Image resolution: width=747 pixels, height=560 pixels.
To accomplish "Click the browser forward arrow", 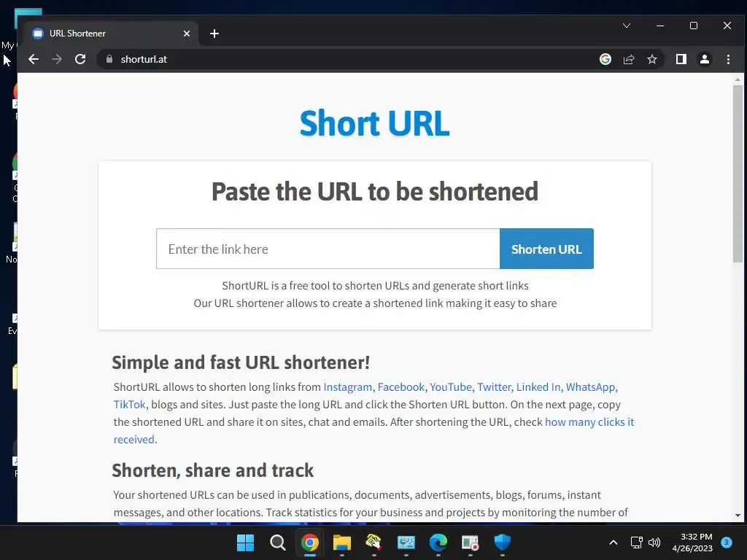I will 57,59.
